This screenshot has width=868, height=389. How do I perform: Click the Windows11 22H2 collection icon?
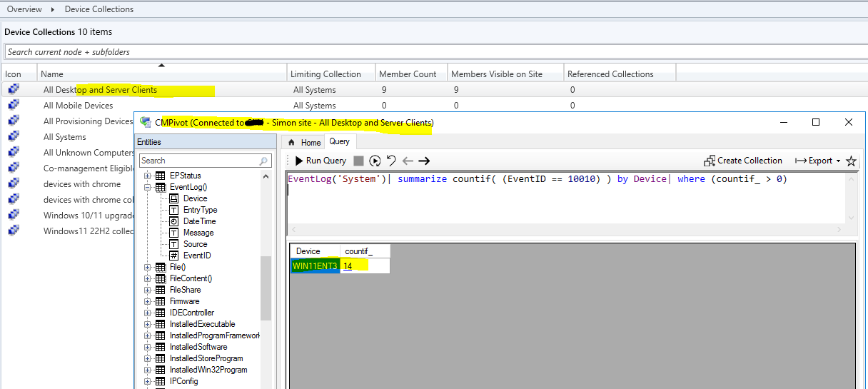pos(14,231)
